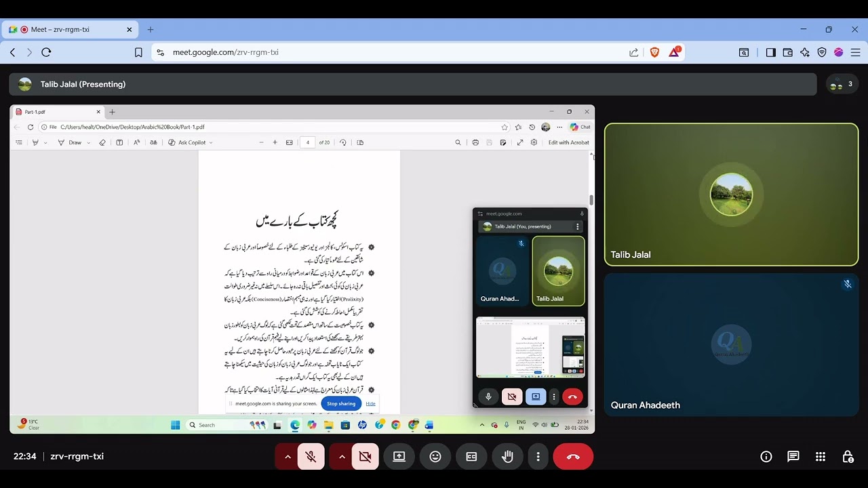Expand audio settings arrow beside microphone
Screen dimensions: 868x488
click(288, 457)
